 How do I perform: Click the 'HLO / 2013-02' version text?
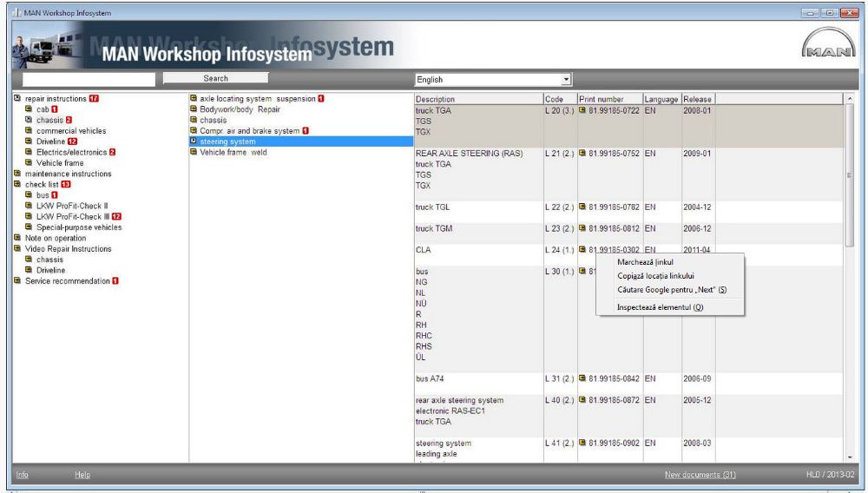tap(831, 475)
